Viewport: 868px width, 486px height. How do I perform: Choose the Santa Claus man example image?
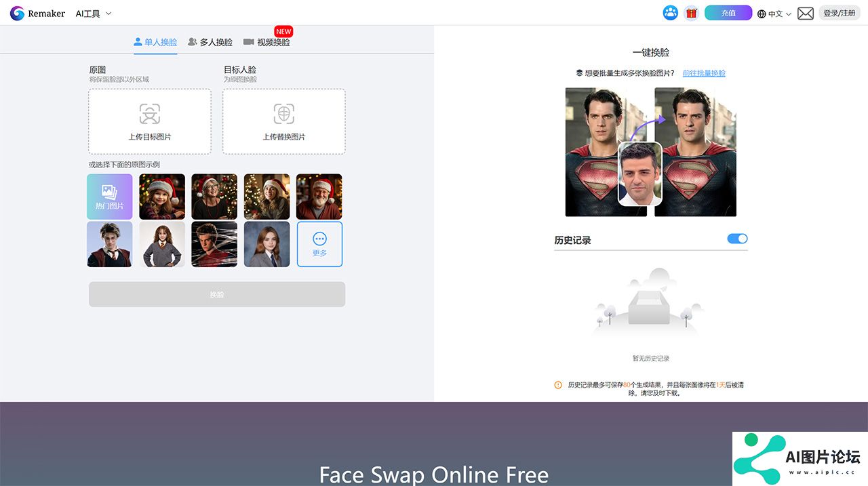point(319,197)
